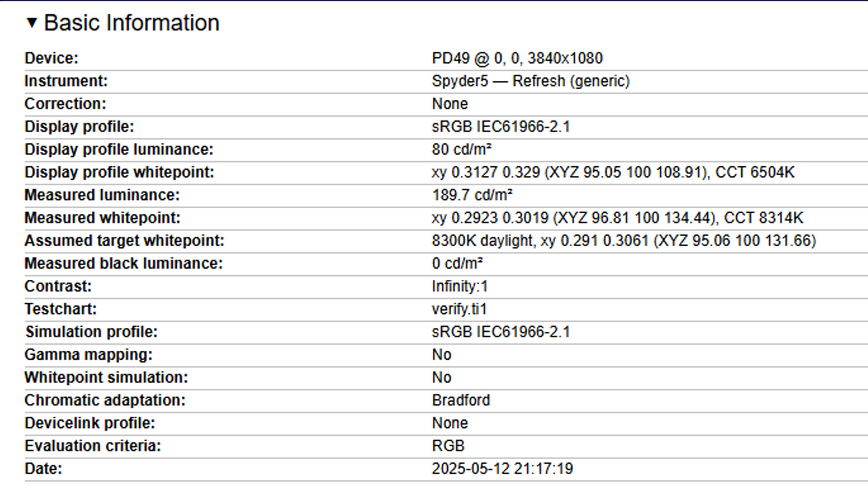Click the Measured black luminance label
The height and width of the screenshot is (488, 868).
click(x=123, y=263)
